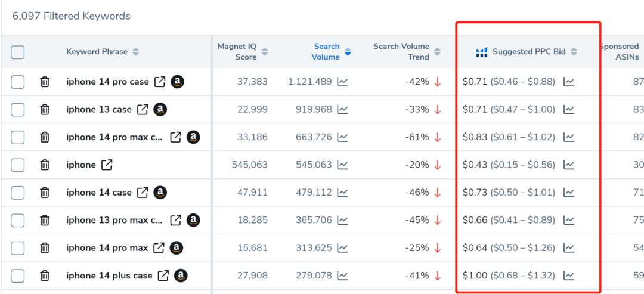The height and width of the screenshot is (294, 644).
Task: Show search volume chart for 919,968
Action: point(342,109)
